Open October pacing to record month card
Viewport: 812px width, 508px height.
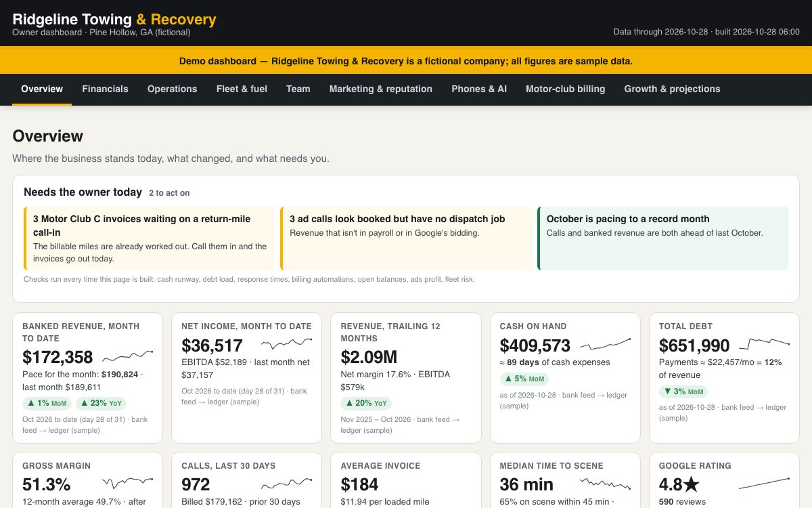pyautogui.click(x=663, y=238)
